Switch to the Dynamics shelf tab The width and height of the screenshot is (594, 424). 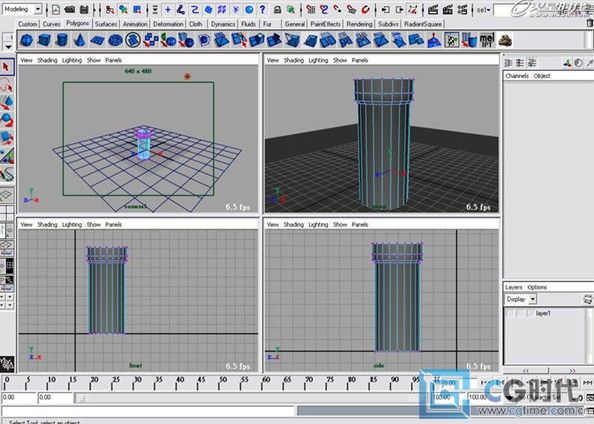pos(223,24)
